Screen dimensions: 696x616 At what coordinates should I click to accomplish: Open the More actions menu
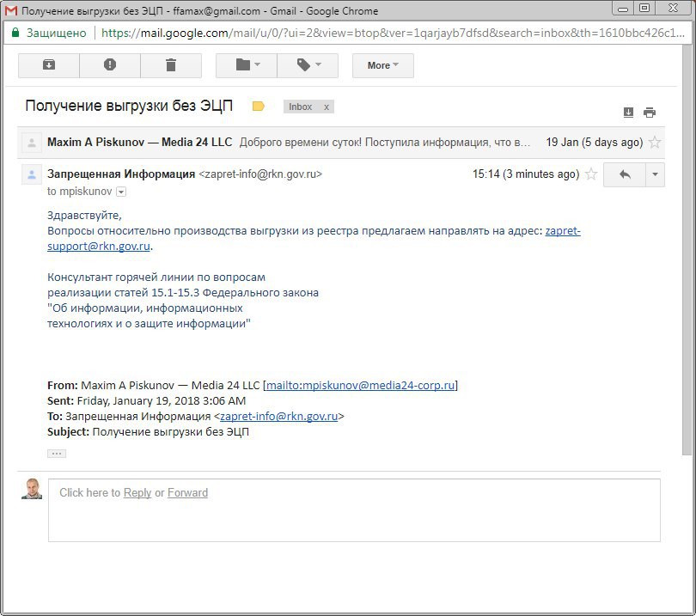point(383,65)
